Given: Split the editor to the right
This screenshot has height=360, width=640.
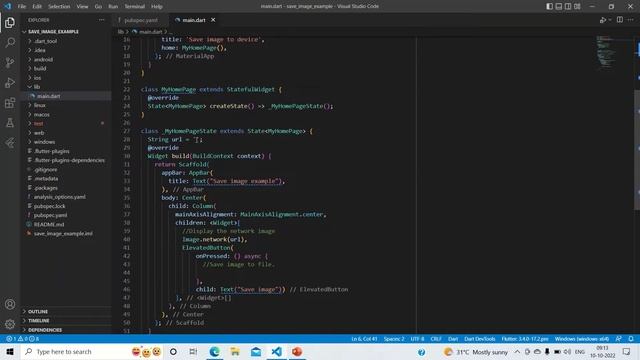Looking at the screenshot, I should pyautogui.click(x=620, y=20).
